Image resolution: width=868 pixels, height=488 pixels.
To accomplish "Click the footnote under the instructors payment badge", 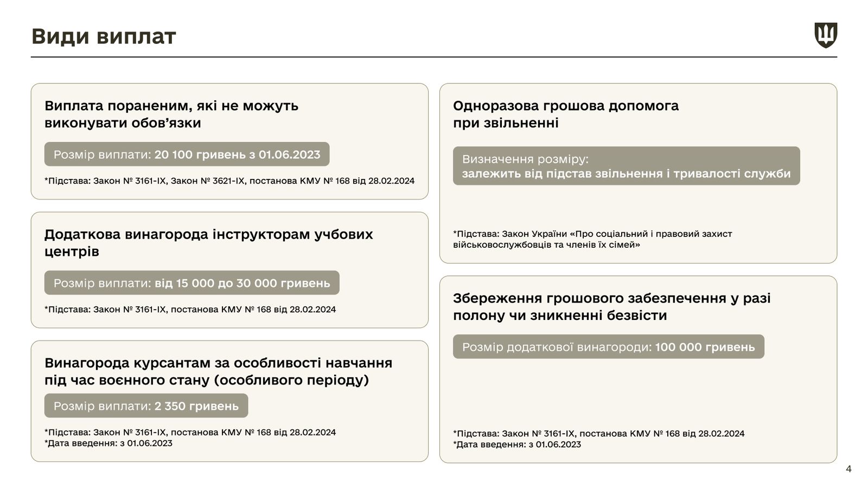I will tap(190, 310).
